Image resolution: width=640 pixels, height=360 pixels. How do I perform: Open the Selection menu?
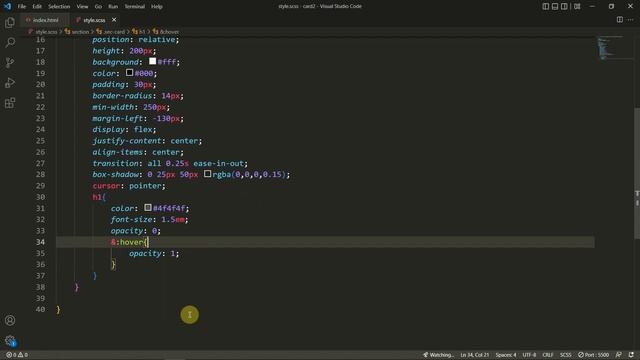(59, 7)
